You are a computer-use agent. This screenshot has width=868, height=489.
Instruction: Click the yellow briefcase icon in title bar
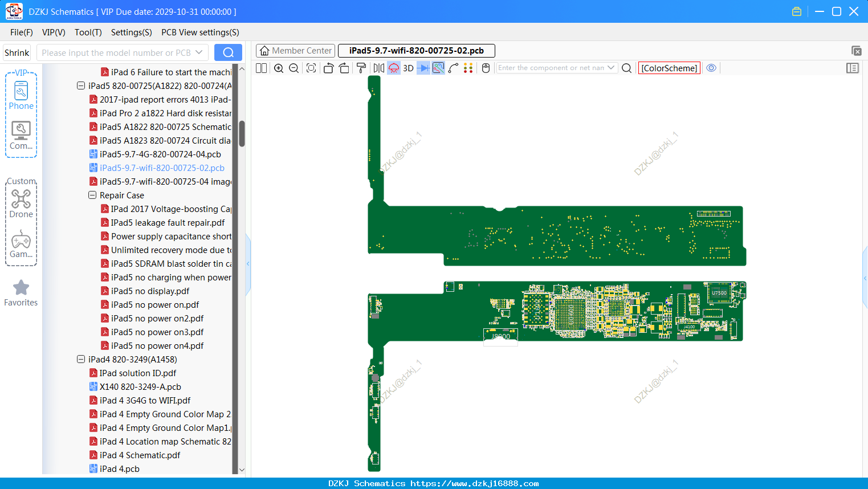(x=797, y=11)
